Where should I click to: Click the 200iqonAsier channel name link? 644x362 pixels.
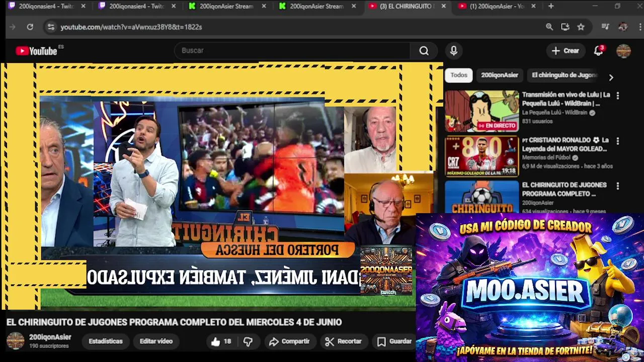tap(50, 337)
